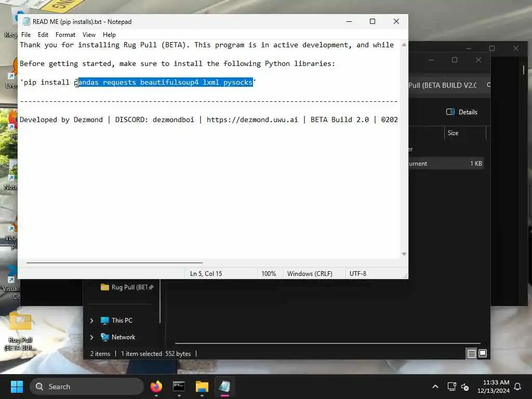Open the Format menu in Notepad
This screenshot has width=532, height=399.
tap(65, 35)
